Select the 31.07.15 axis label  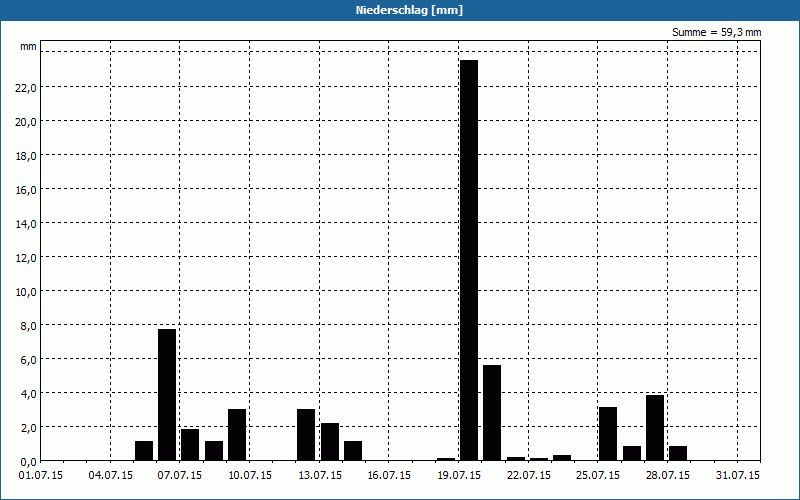[738, 476]
